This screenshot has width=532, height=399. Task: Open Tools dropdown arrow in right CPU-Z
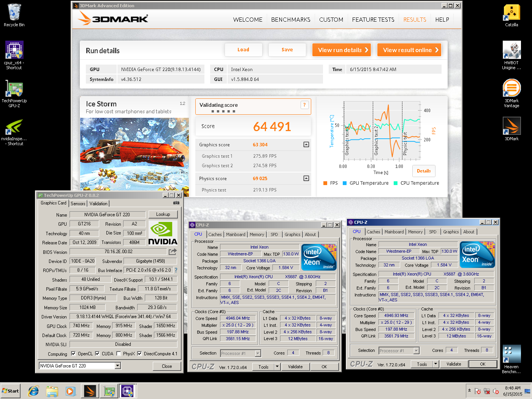436,364
